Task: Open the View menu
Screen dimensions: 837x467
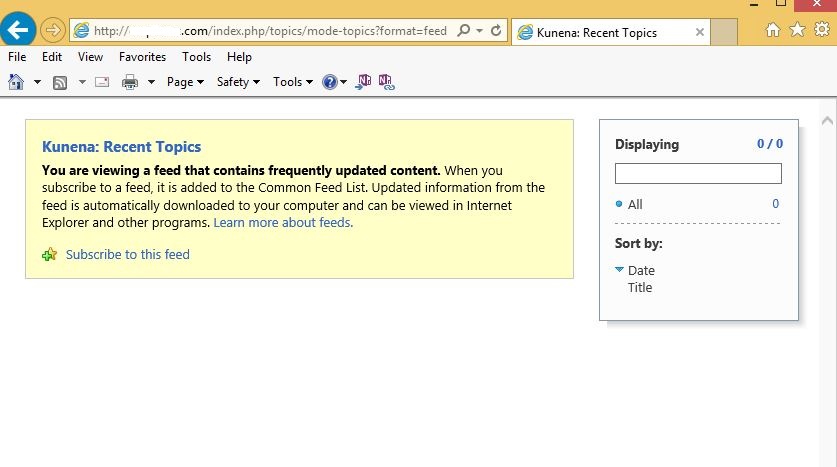Action: [90, 57]
